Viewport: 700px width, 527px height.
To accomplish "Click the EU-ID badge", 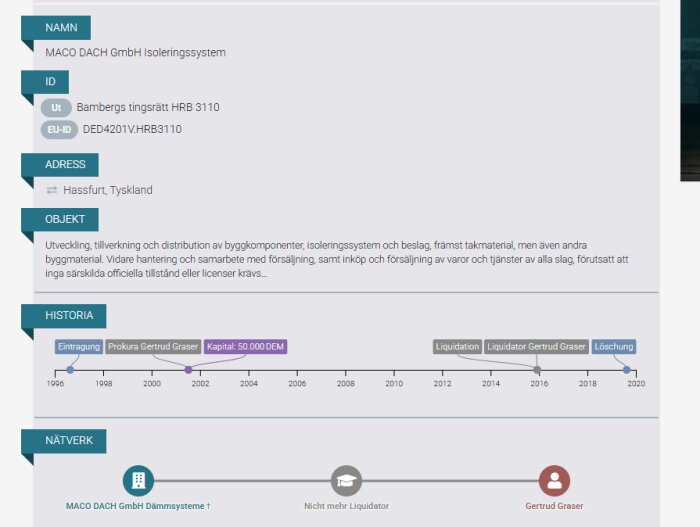I will coord(59,130).
